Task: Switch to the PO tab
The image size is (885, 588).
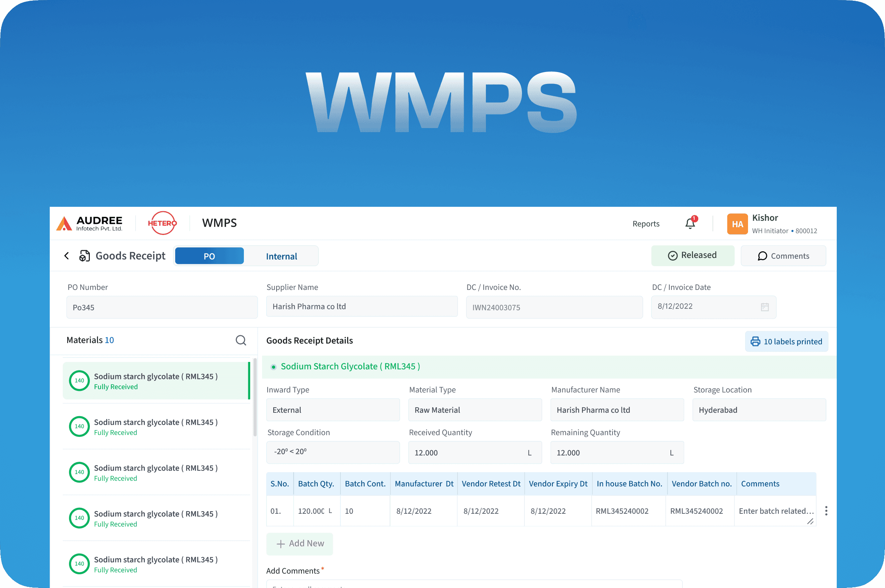Action: pos(209,256)
